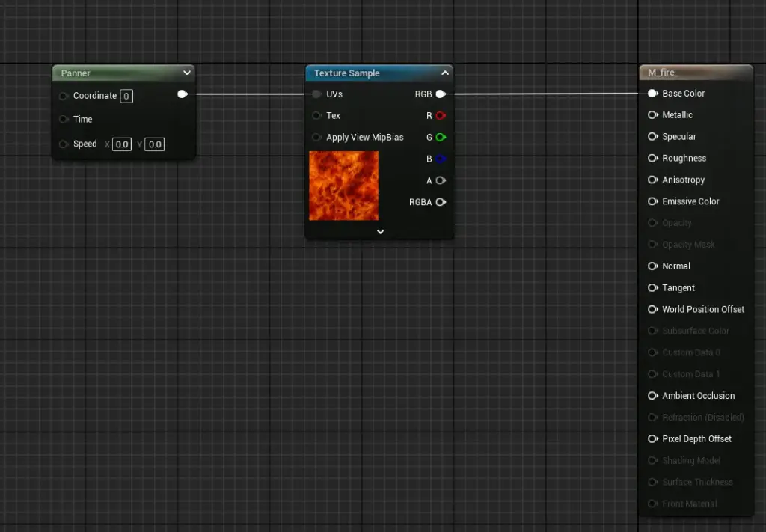Click the disabled Refraction pin

pyautogui.click(x=652, y=418)
